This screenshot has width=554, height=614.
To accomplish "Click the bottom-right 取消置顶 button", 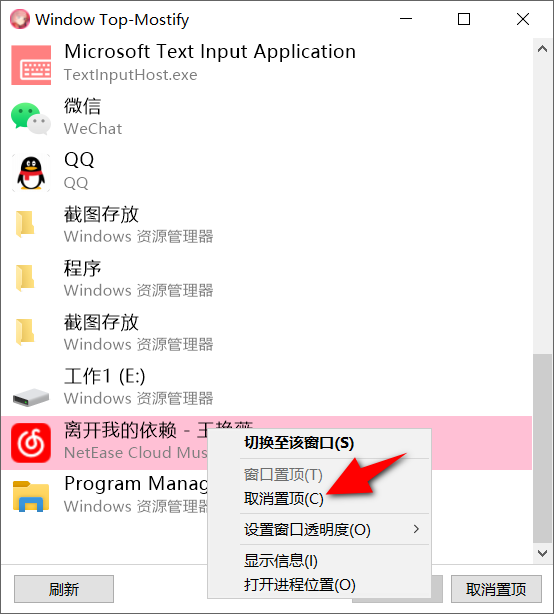I will (496, 589).
